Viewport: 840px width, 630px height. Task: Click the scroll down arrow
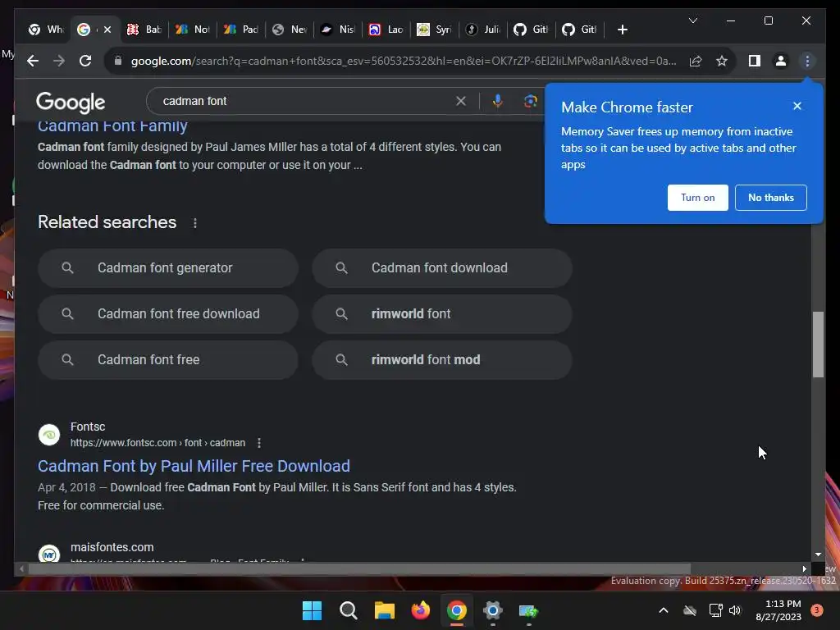click(818, 555)
